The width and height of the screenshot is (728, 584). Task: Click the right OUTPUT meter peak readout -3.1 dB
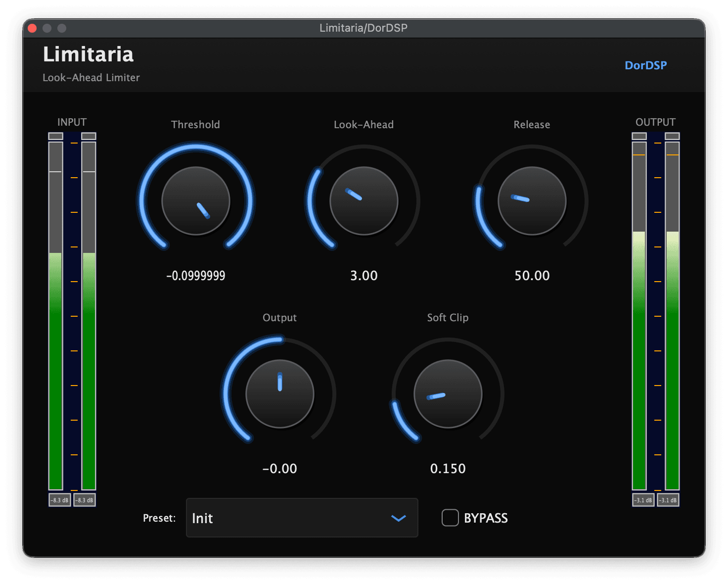point(668,500)
